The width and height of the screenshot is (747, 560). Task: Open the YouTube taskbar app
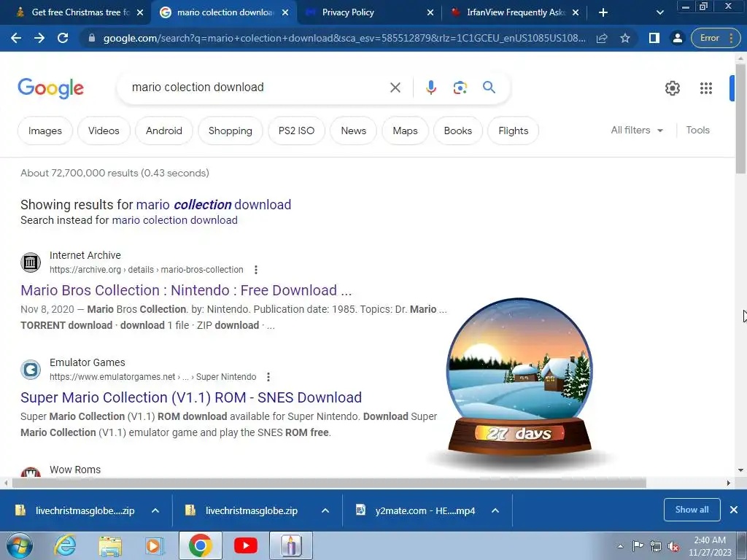(245, 545)
